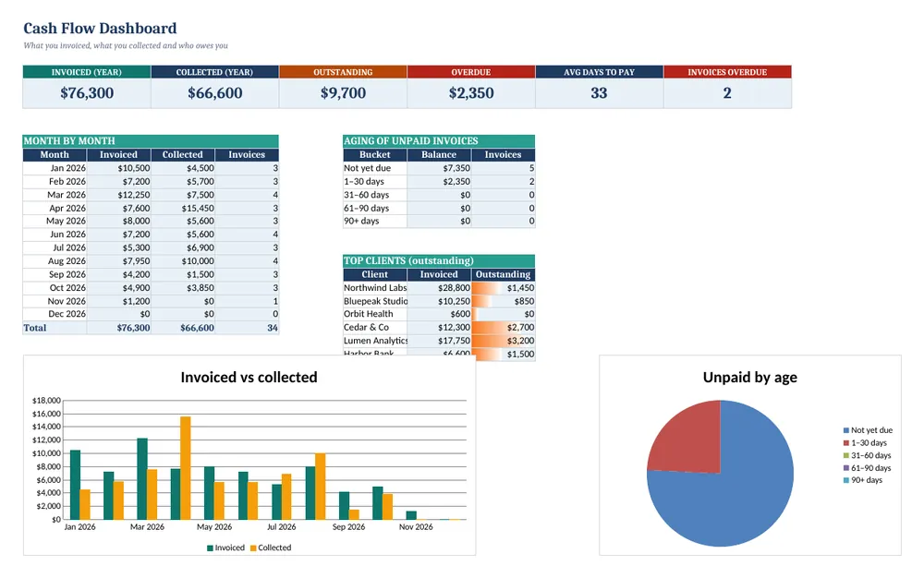This screenshot has height=578, width=924.
Task: Select $66,600 in the Collected (Year) card
Action: (214, 93)
